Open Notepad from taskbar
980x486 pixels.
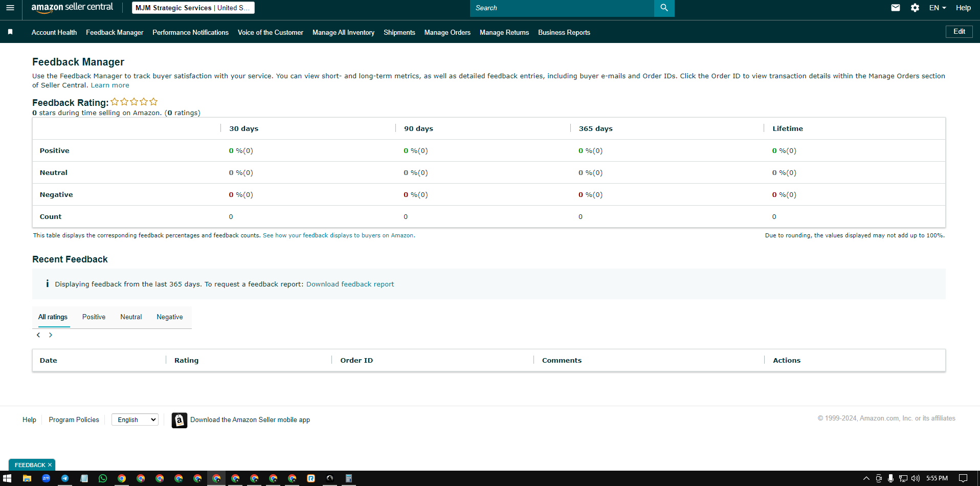pos(84,478)
